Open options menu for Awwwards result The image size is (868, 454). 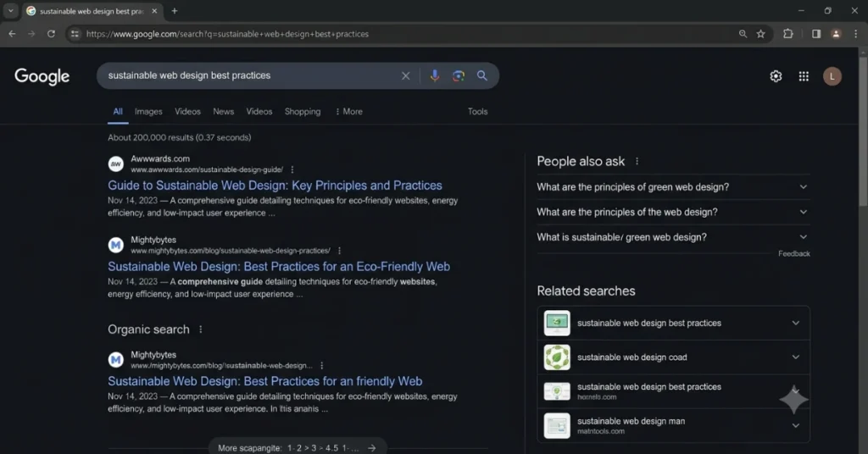pyautogui.click(x=292, y=169)
